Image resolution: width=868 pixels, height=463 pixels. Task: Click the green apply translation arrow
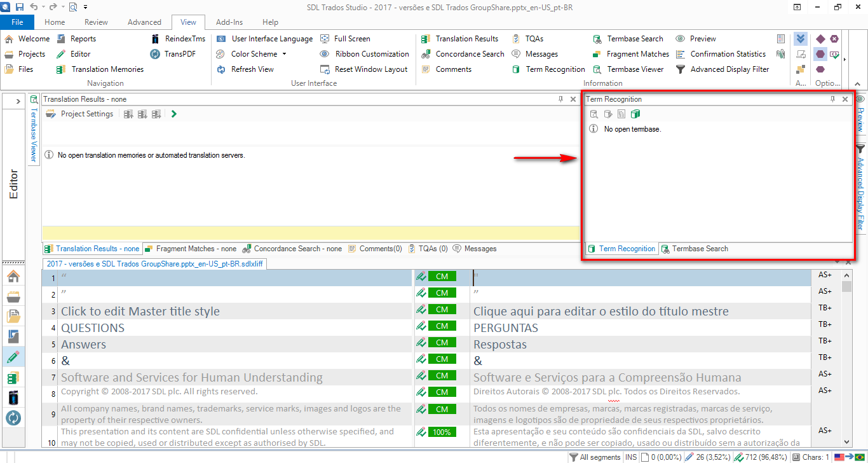point(174,114)
